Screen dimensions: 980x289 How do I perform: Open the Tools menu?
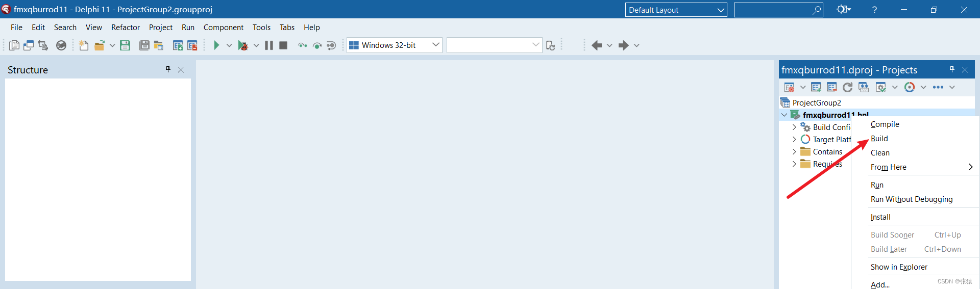(x=261, y=28)
